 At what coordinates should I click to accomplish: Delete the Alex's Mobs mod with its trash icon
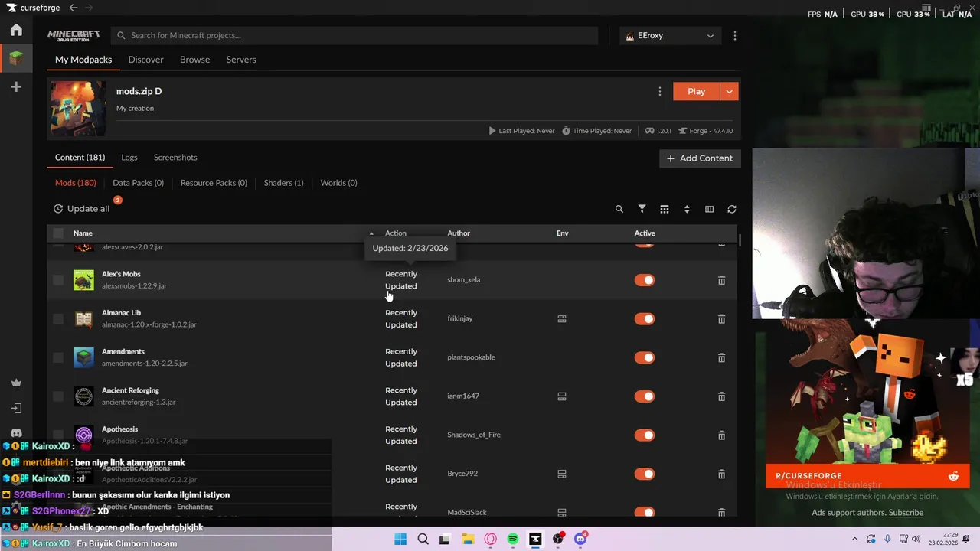click(x=721, y=280)
